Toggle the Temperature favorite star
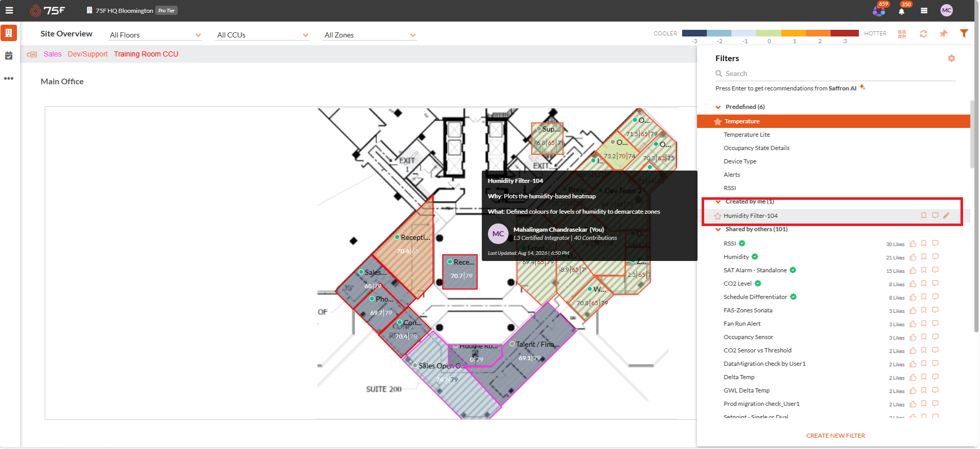The height and width of the screenshot is (449, 980). [718, 122]
